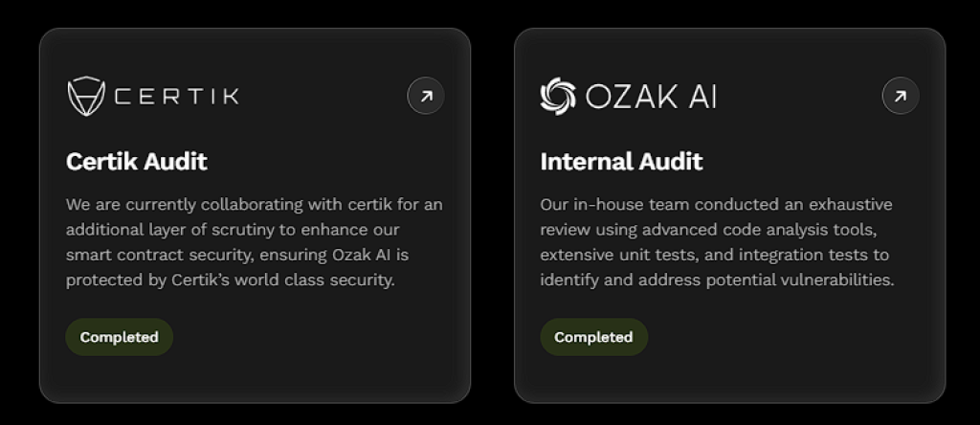Viewport: 980px width, 425px height.
Task: Click the line 'extensive unit tests, and integration tests'
Action: pos(714,255)
